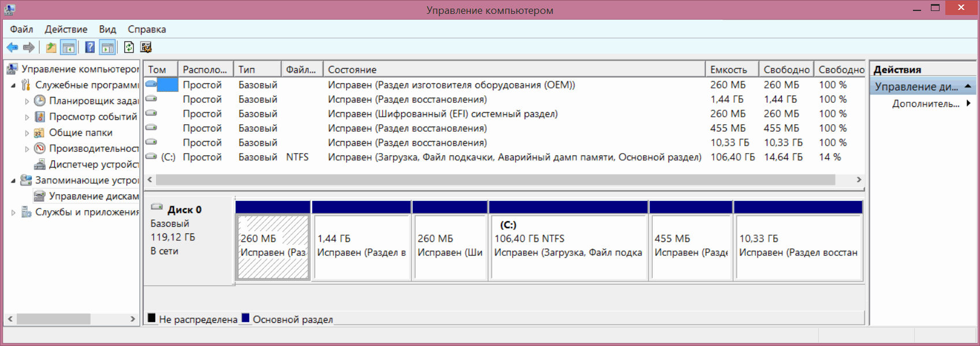Collapse the Управление дисками actions section arrow
Viewport: 980px width, 346px height.
(968, 86)
